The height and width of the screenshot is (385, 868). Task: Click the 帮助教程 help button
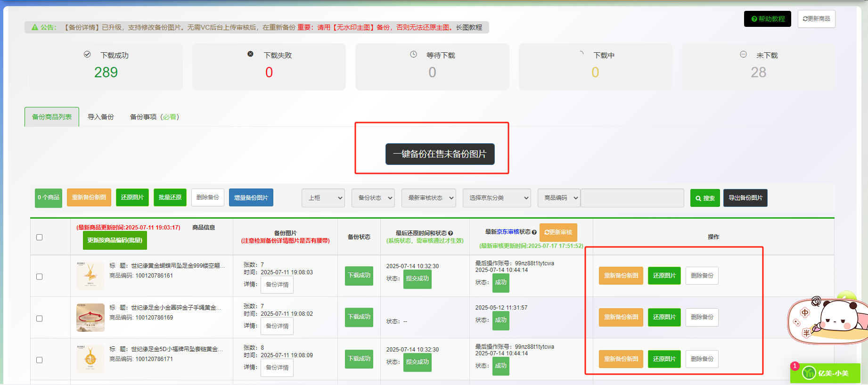(x=767, y=19)
